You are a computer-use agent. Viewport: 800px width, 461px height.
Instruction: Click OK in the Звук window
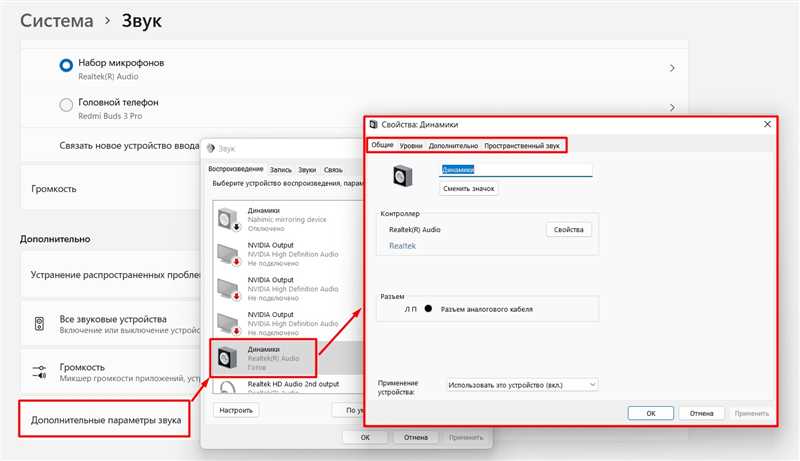(365, 437)
